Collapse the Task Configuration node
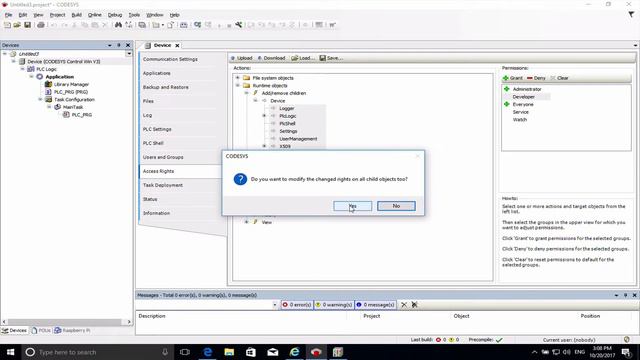Image resolution: width=640 pixels, height=360 pixels. click(x=40, y=100)
